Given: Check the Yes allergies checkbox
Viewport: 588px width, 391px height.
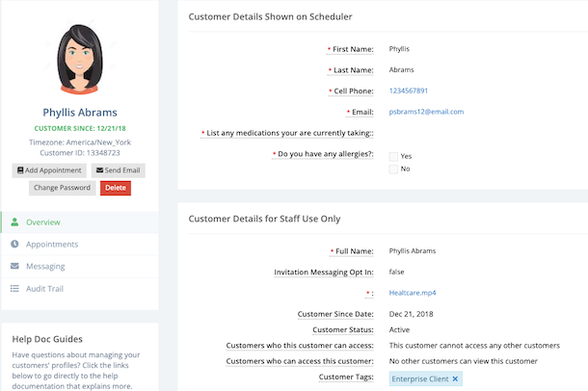Looking at the screenshot, I should [x=393, y=156].
